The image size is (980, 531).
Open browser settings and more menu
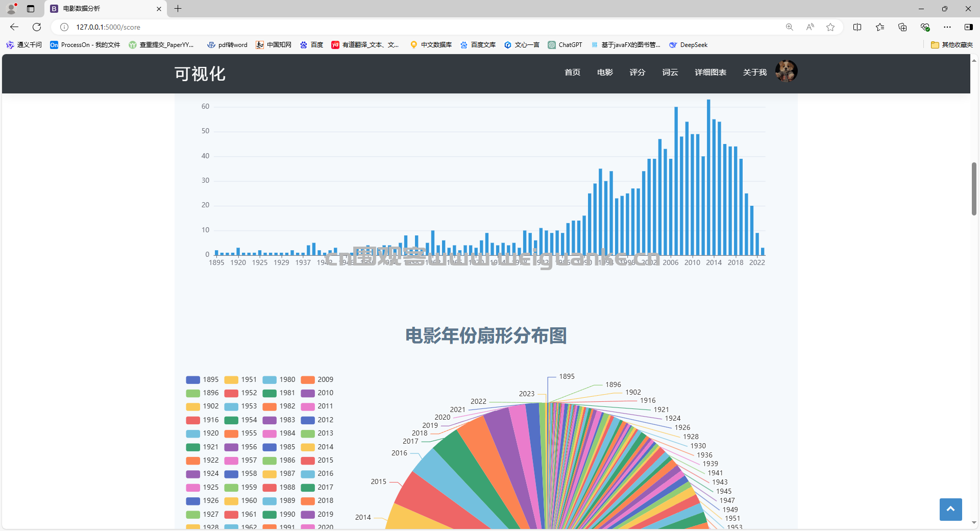(x=947, y=27)
